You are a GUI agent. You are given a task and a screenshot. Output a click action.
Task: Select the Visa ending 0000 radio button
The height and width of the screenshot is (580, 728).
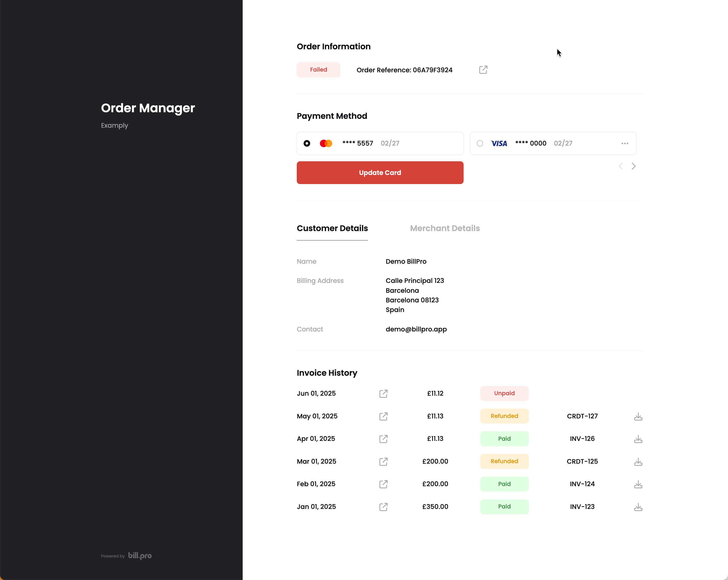[x=480, y=143]
